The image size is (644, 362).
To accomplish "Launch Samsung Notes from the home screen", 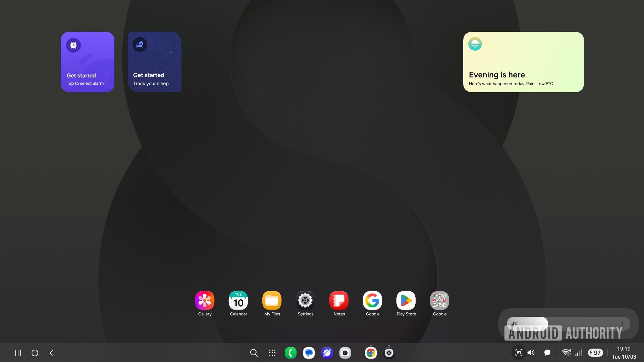I will pos(339,301).
